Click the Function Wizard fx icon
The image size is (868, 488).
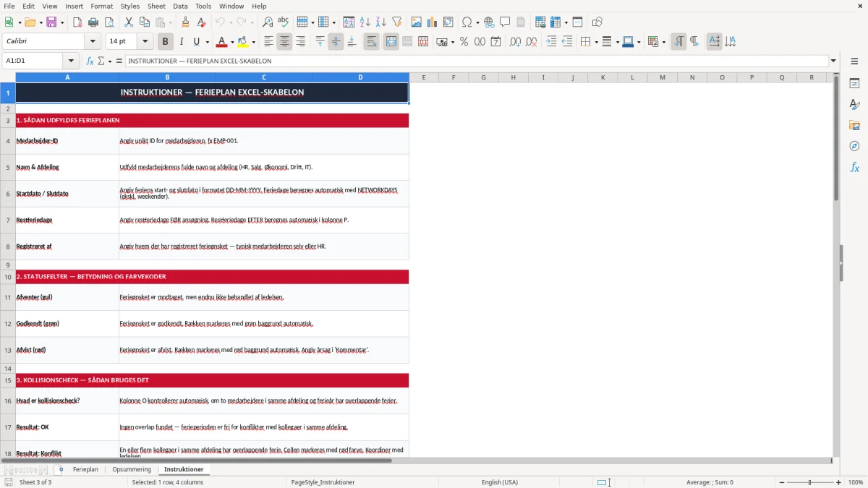point(90,61)
